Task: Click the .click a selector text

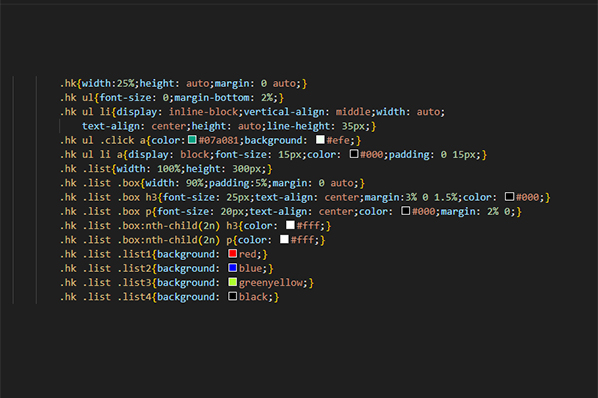Action: point(123,140)
